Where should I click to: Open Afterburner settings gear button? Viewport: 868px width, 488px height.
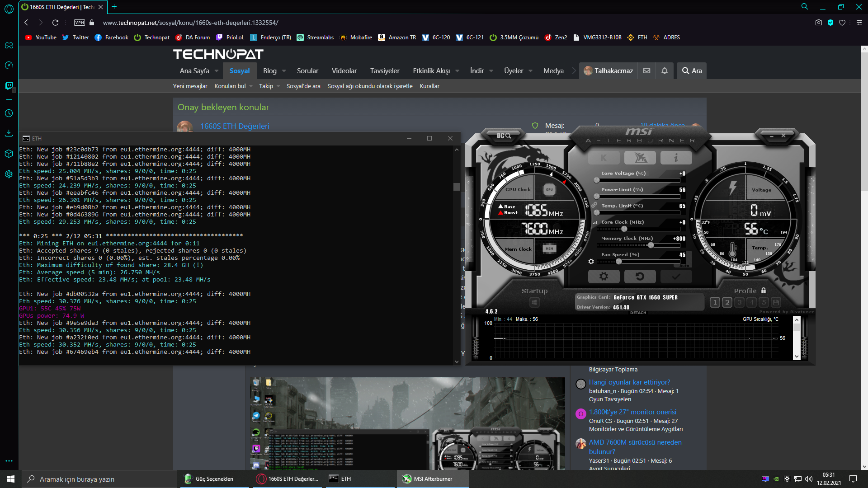604,277
